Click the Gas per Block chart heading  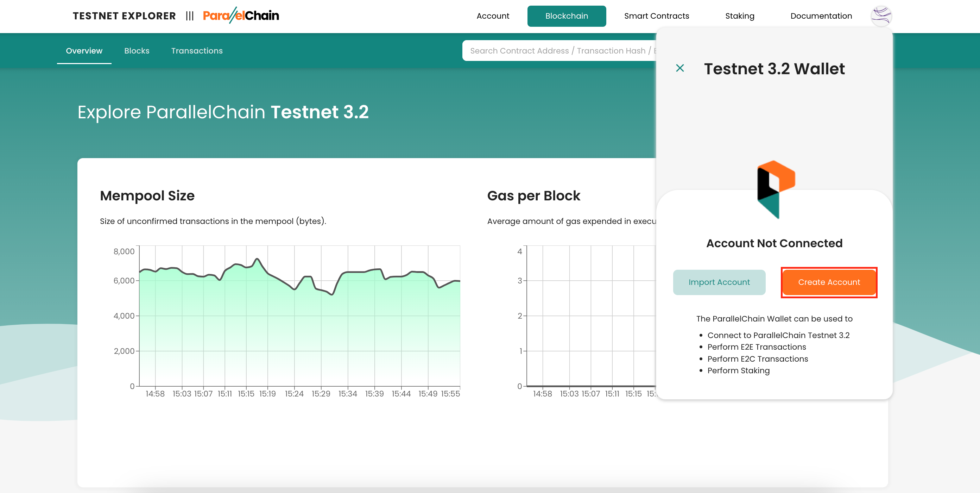point(533,196)
